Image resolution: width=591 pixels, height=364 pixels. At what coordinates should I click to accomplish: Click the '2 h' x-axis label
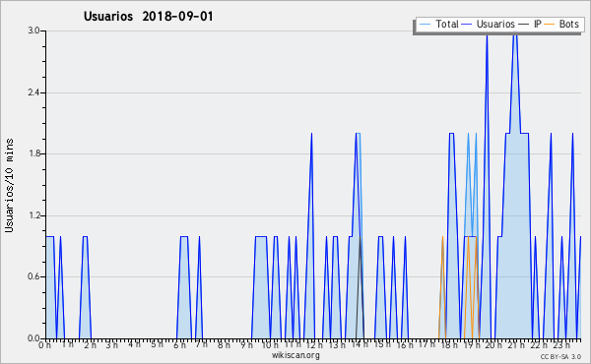90,345
